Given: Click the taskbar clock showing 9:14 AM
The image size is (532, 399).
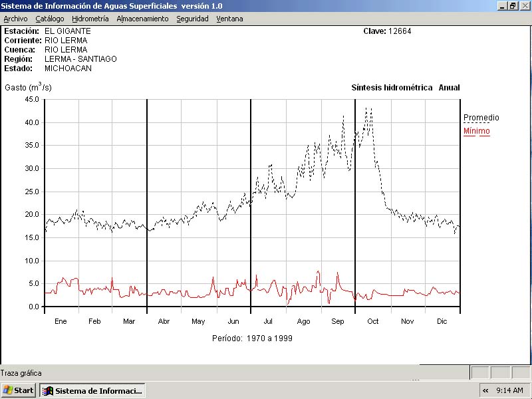Looking at the screenshot, I should tap(510, 390).
